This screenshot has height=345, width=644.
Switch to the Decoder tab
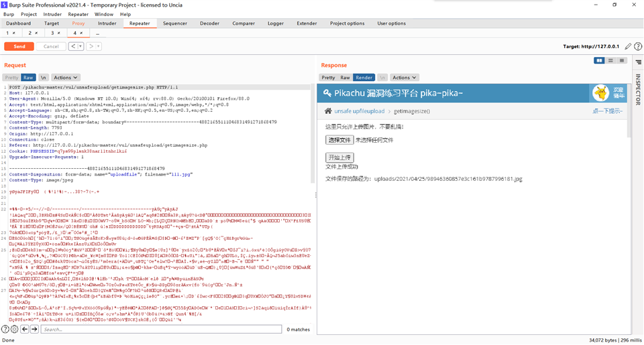[209, 23]
